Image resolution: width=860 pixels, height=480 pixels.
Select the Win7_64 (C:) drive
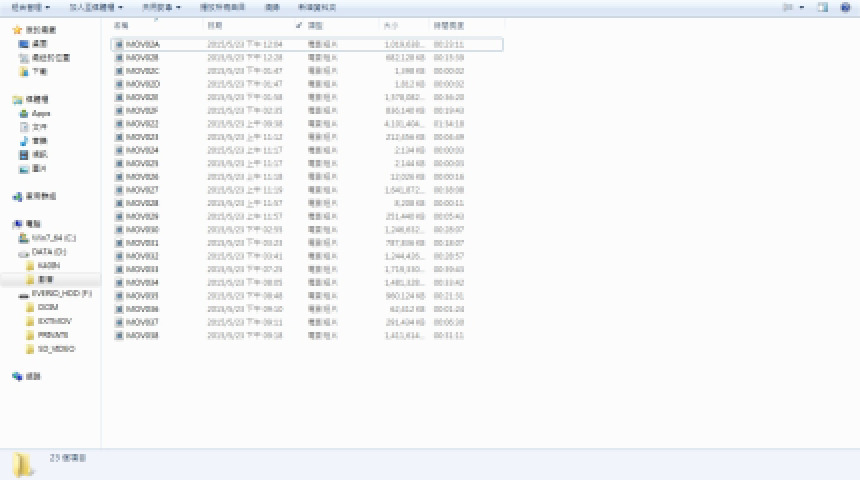[53, 238]
